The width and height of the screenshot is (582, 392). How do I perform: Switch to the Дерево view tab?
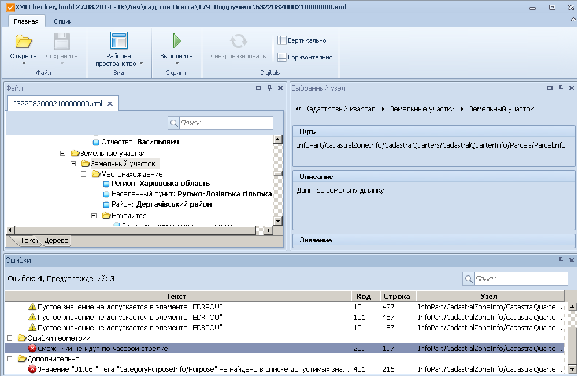[x=56, y=240]
